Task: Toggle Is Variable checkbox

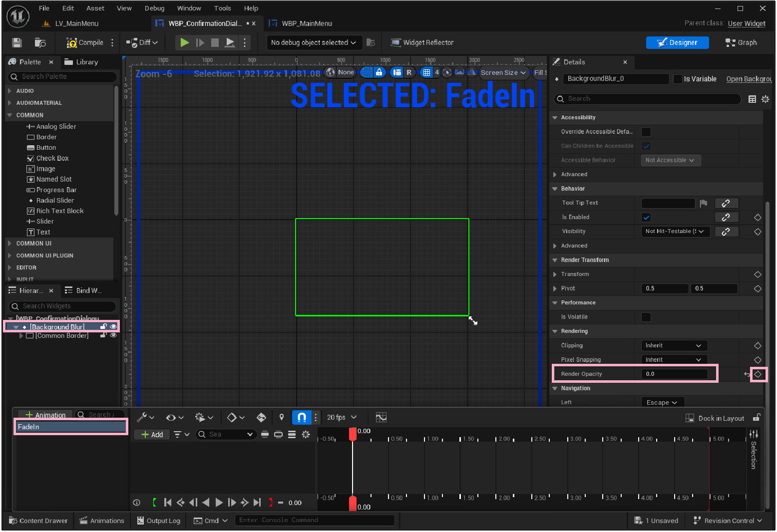Action: [x=678, y=79]
